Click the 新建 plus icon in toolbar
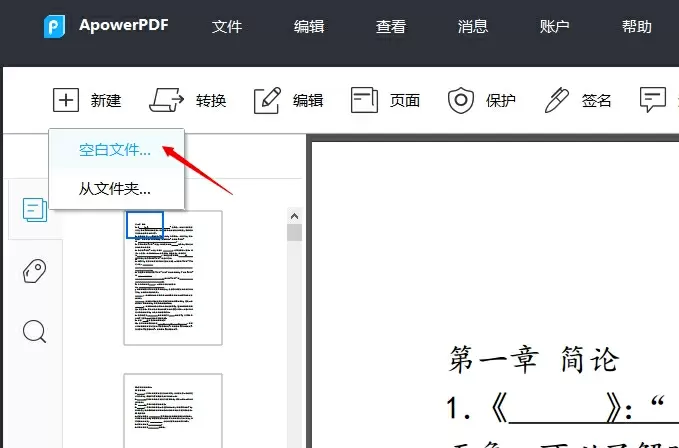The height and width of the screenshot is (448, 679). [65, 100]
